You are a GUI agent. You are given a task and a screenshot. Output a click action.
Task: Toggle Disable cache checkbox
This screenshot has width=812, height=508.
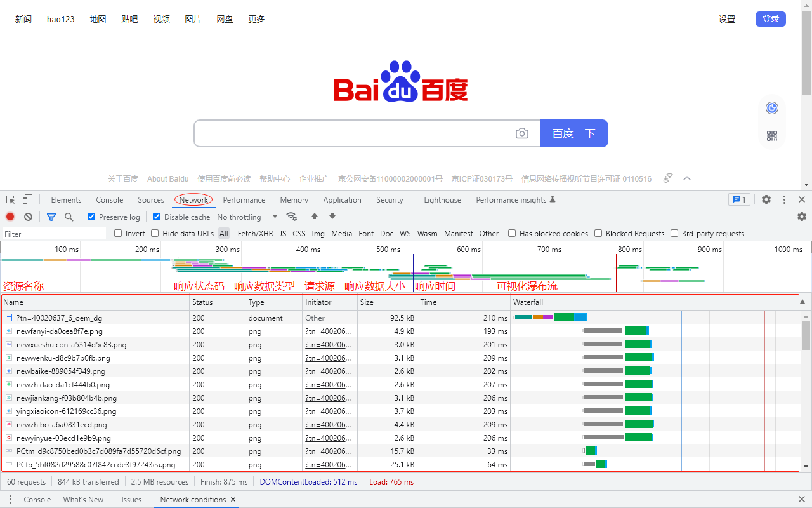coord(157,217)
